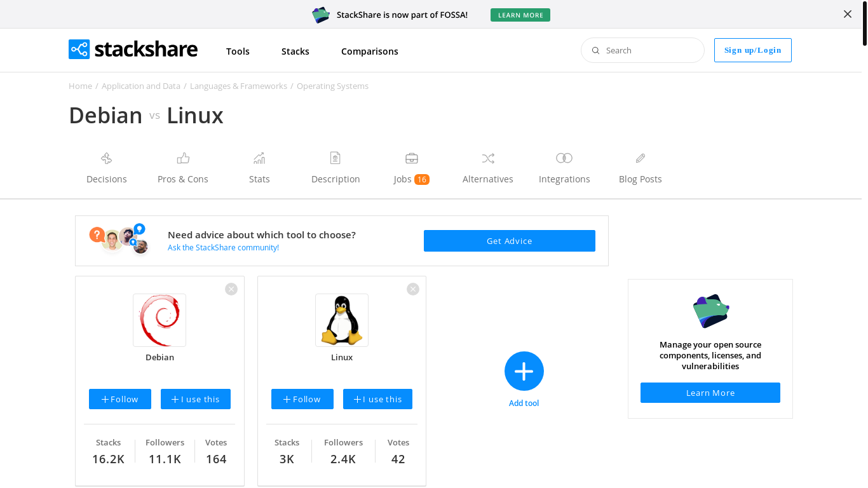Click the stackshare wordmark text

click(146, 50)
